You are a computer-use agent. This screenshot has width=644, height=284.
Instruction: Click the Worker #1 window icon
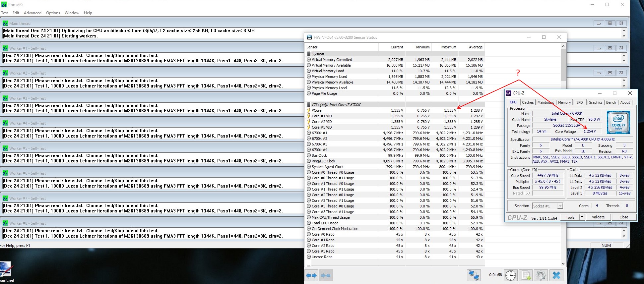pyautogui.click(x=5, y=48)
